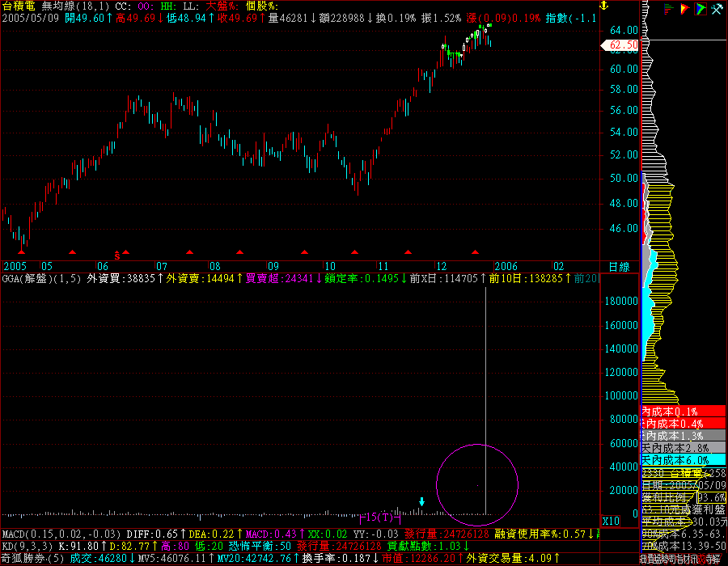Click the yellow anchor icon
728x566 pixels.
(x=601, y=6)
